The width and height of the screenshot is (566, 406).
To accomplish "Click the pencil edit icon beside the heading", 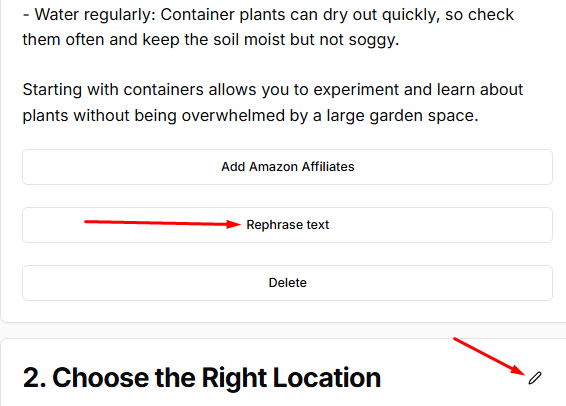I will [x=535, y=378].
